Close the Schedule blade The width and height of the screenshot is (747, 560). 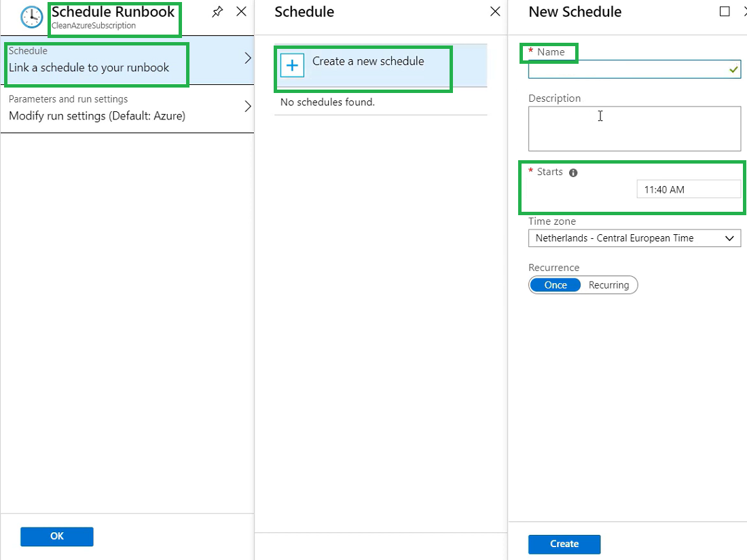(x=495, y=12)
